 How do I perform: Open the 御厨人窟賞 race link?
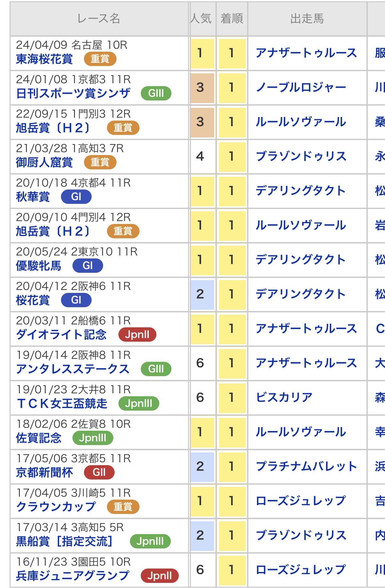tap(44, 163)
